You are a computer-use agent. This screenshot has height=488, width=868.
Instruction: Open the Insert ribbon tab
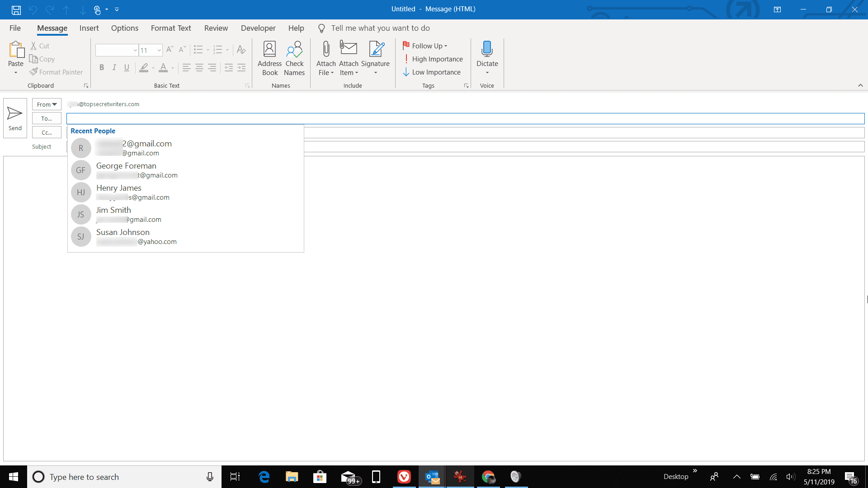89,28
